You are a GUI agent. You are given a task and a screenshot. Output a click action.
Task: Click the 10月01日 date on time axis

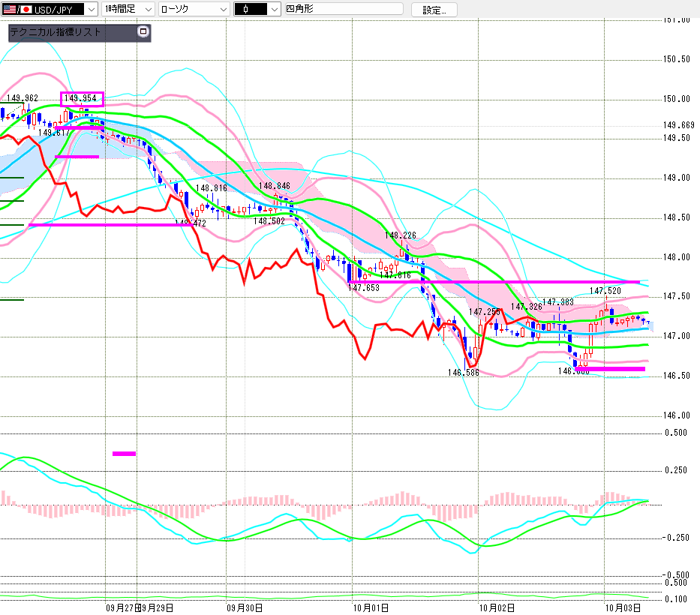click(368, 607)
